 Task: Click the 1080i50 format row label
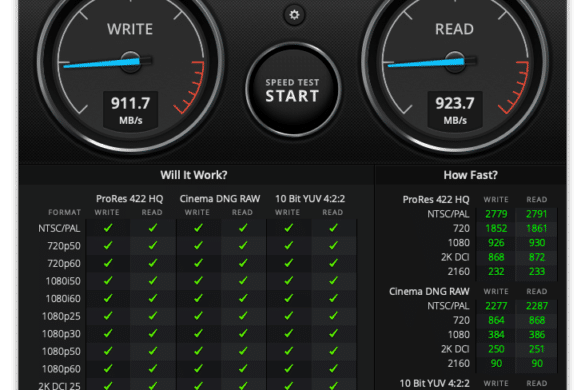coord(63,281)
